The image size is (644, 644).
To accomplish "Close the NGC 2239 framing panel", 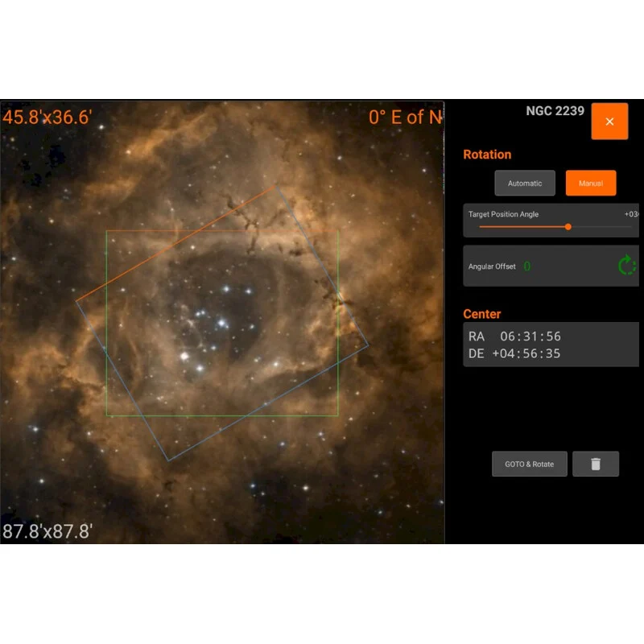I will point(609,122).
